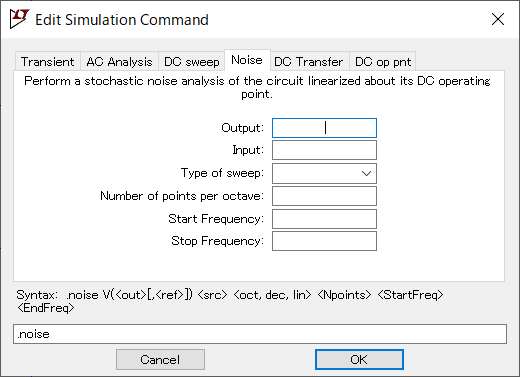Screen dimensions: 520x377
Task: Confirm with the OK button
Action: pos(359,360)
